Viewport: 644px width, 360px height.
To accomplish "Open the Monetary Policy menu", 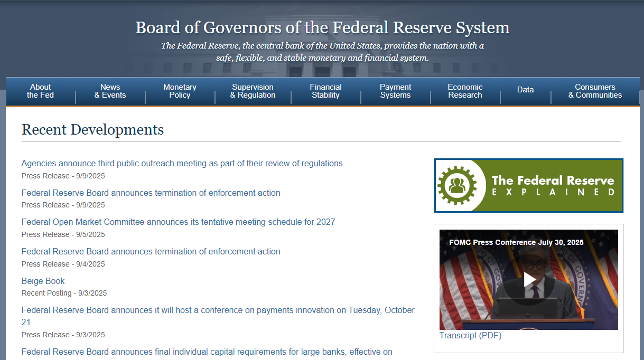I will (x=180, y=91).
